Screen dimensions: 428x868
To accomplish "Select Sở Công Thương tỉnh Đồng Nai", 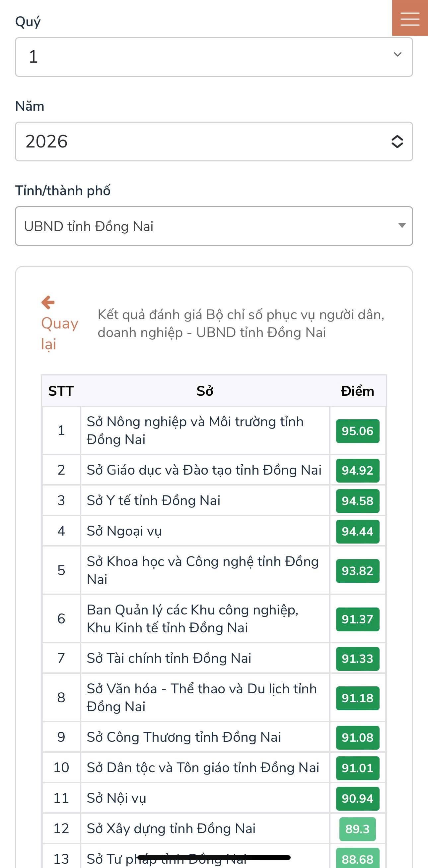I will [184, 737].
